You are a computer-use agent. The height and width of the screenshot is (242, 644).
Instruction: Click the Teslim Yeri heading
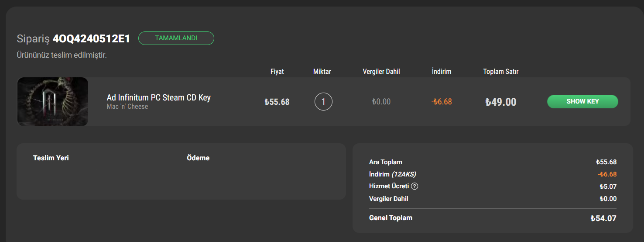pyautogui.click(x=51, y=158)
